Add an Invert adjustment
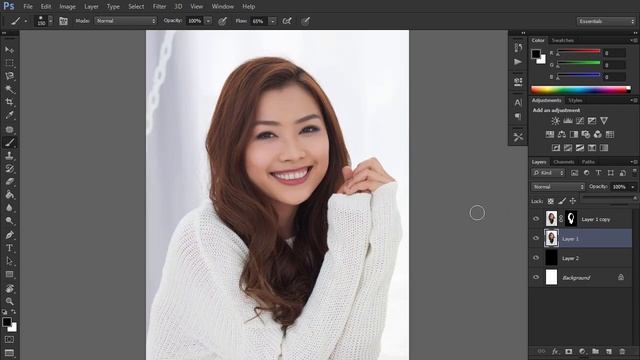 (x=556, y=148)
